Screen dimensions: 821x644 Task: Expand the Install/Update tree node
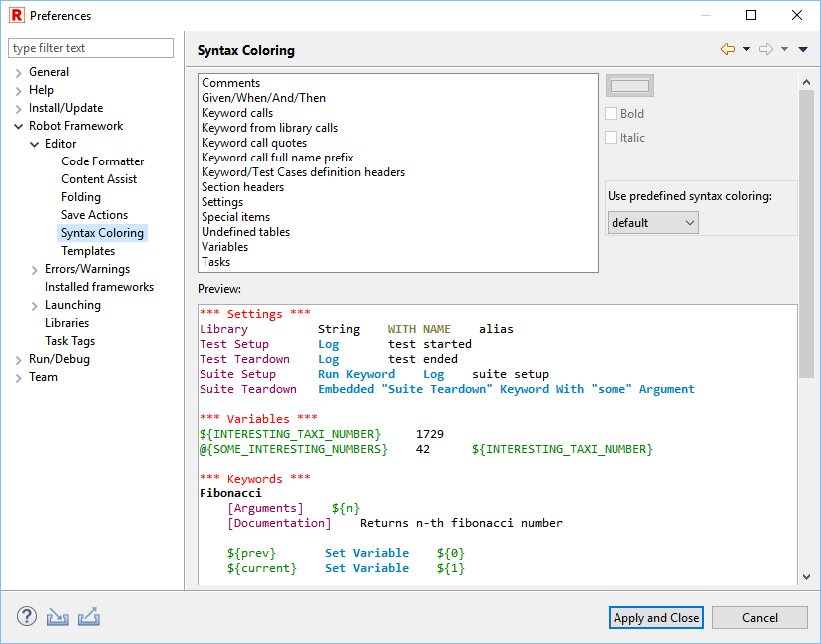coord(18,109)
